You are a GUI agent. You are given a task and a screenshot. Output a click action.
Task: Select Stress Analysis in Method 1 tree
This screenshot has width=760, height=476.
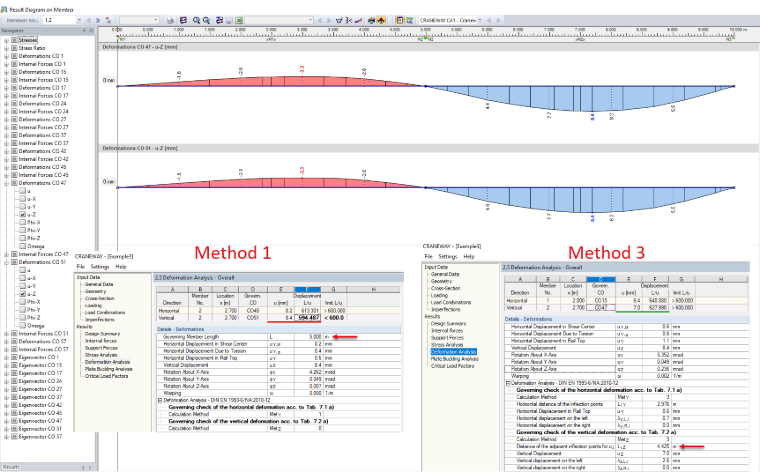pos(101,355)
